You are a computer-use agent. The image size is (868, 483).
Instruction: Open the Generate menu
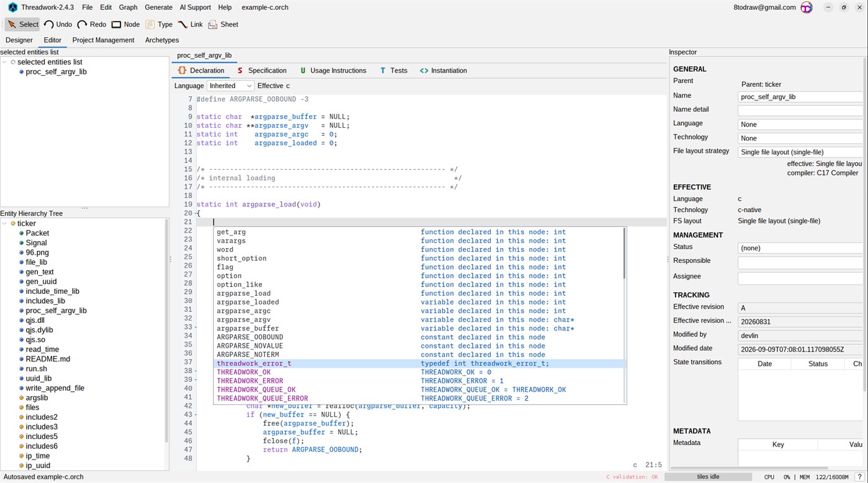(x=159, y=7)
